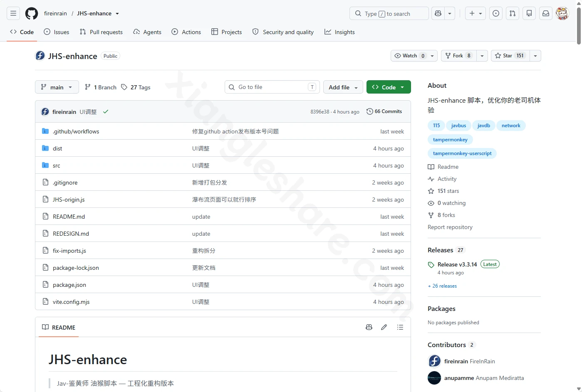Open commit hash 8396e38

click(320, 111)
